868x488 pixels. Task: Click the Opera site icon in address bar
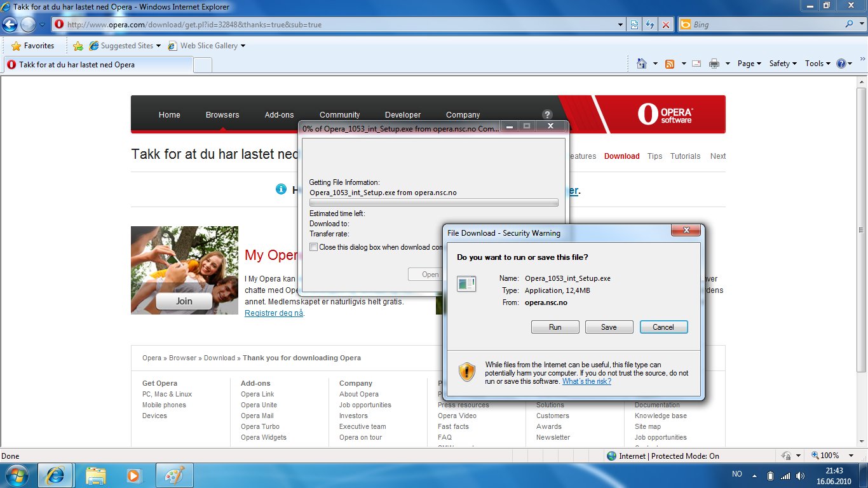click(x=59, y=25)
